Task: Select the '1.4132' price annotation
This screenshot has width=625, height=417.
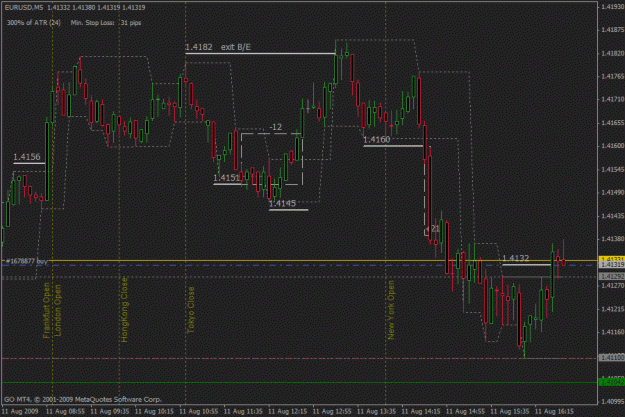Action: coord(516,258)
